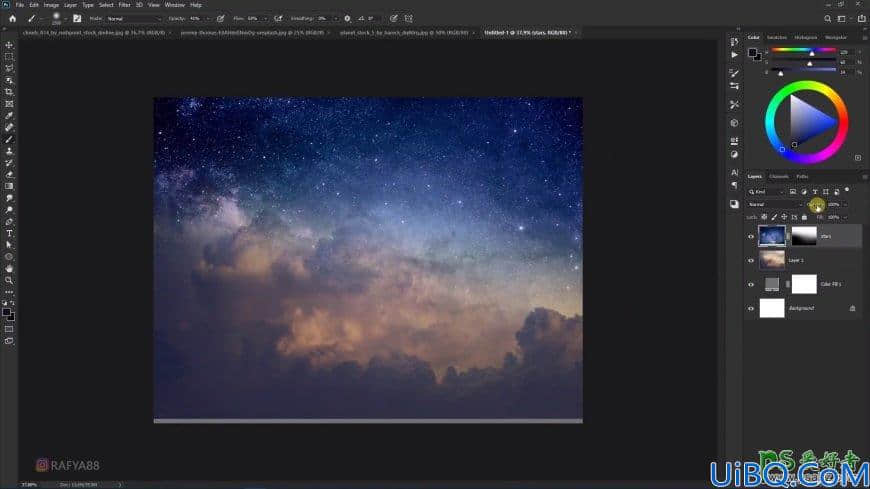Screen dimensions: 870x489
Task: Switch to the Paths tab
Action: point(802,177)
